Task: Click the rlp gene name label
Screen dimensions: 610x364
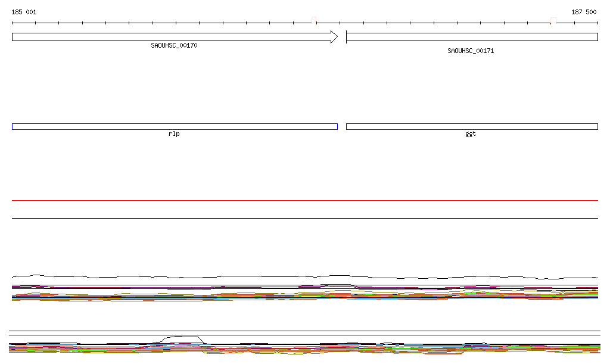Action: (x=174, y=134)
